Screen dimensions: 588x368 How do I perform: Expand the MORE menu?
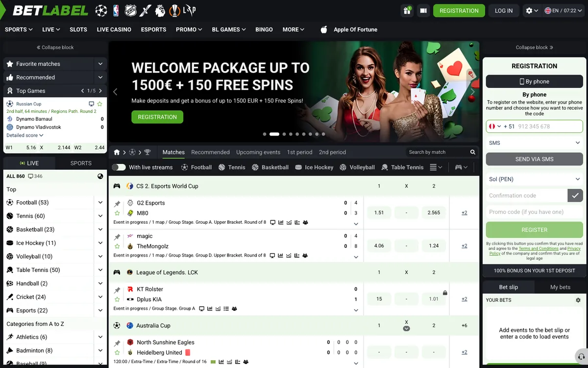click(x=294, y=29)
